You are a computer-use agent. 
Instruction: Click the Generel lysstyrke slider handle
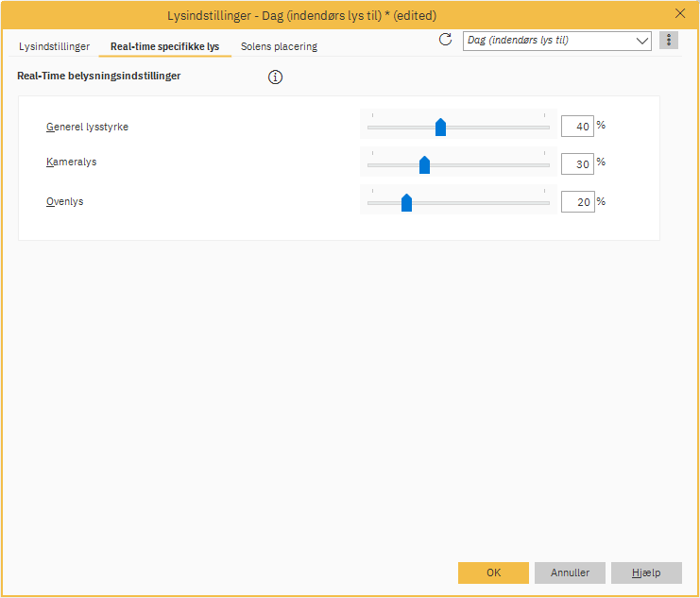click(x=440, y=128)
